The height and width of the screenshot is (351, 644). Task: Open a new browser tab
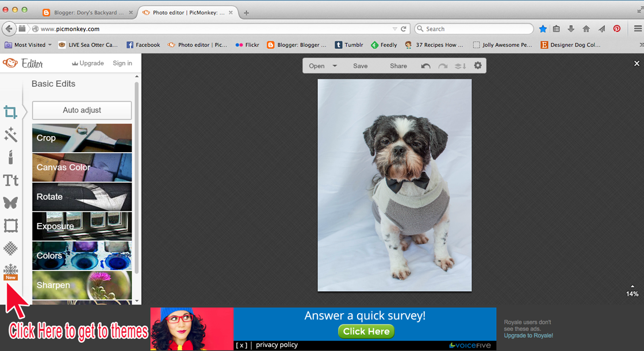[x=247, y=13]
